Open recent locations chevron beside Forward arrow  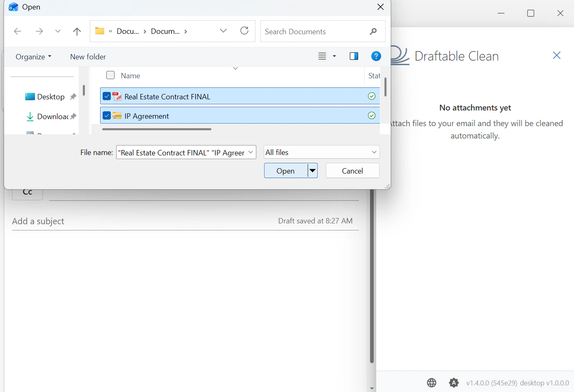point(58,31)
